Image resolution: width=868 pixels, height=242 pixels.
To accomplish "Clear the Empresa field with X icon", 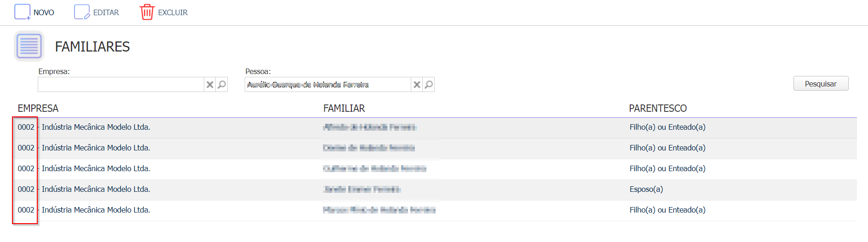I will [x=210, y=85].
